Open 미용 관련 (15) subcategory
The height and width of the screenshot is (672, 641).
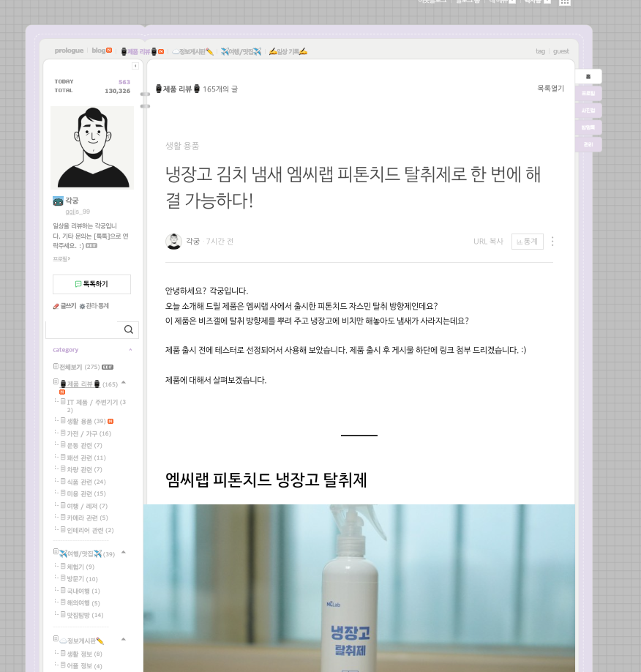point(86,493)
